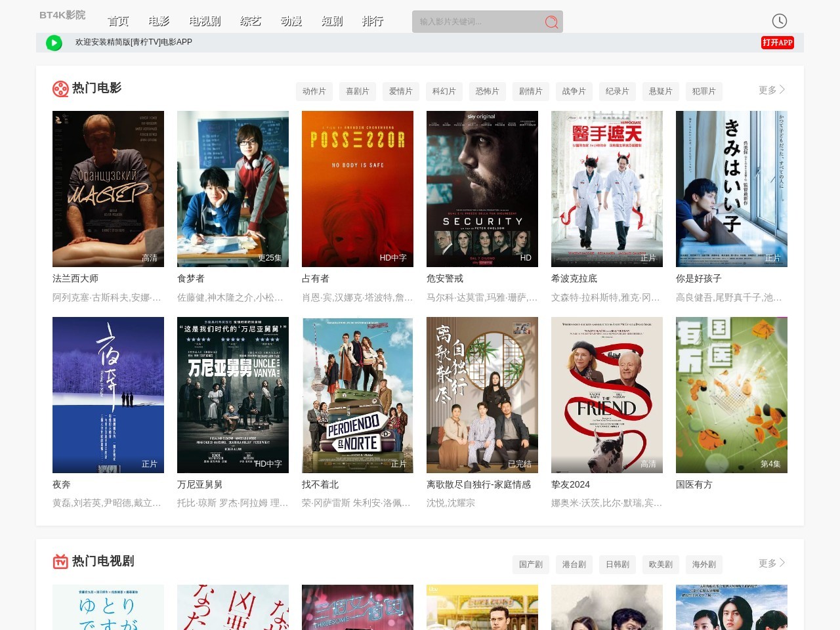Go to the 动漫 navigation tab
This screenshot has width=840, height=630.
tap(291, 21)
